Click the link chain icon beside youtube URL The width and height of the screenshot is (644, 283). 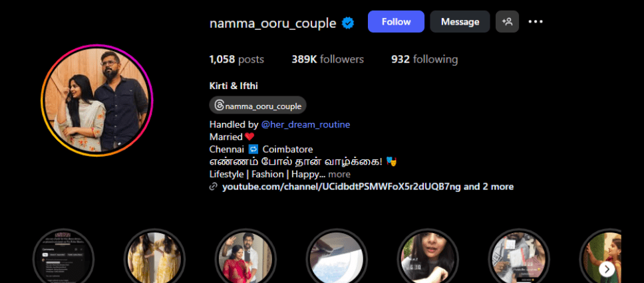click(x=213, y=187)
